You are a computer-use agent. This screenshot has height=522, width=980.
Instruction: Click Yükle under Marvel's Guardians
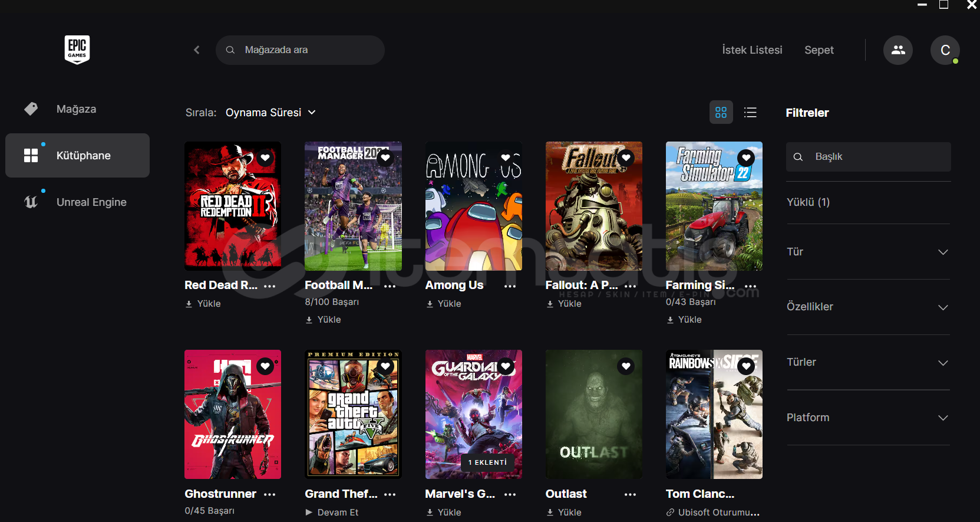443,513
